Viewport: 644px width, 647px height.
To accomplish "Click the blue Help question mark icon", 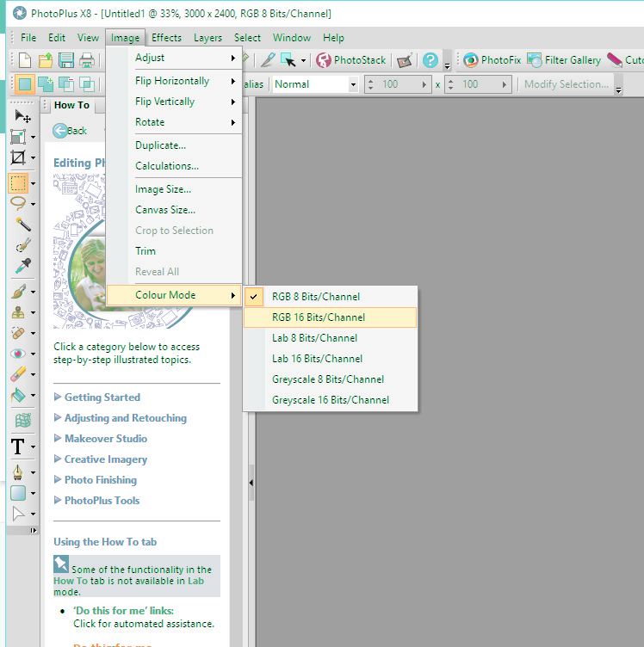I will click(x=430, y=60).
